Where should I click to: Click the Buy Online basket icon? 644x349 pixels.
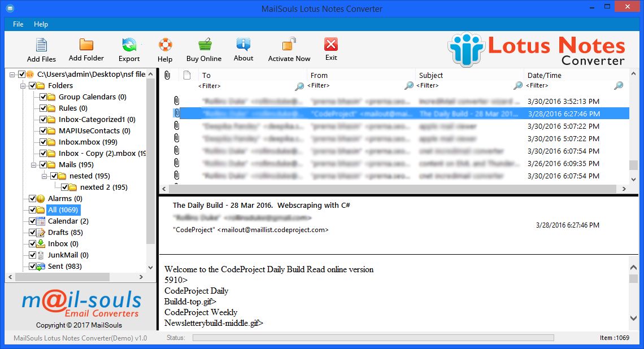tap(204, 45)
